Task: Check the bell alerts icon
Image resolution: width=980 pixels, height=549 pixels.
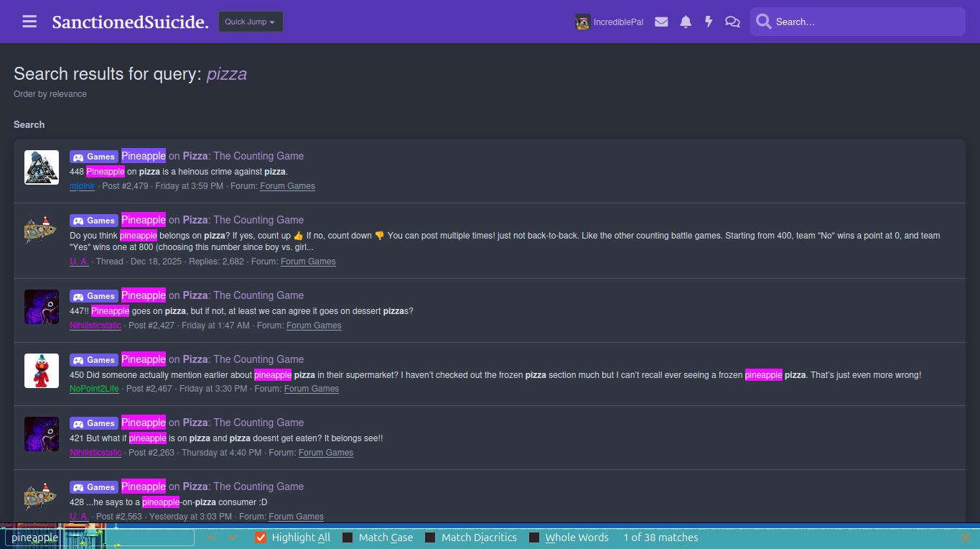Action: click(686, 22)
